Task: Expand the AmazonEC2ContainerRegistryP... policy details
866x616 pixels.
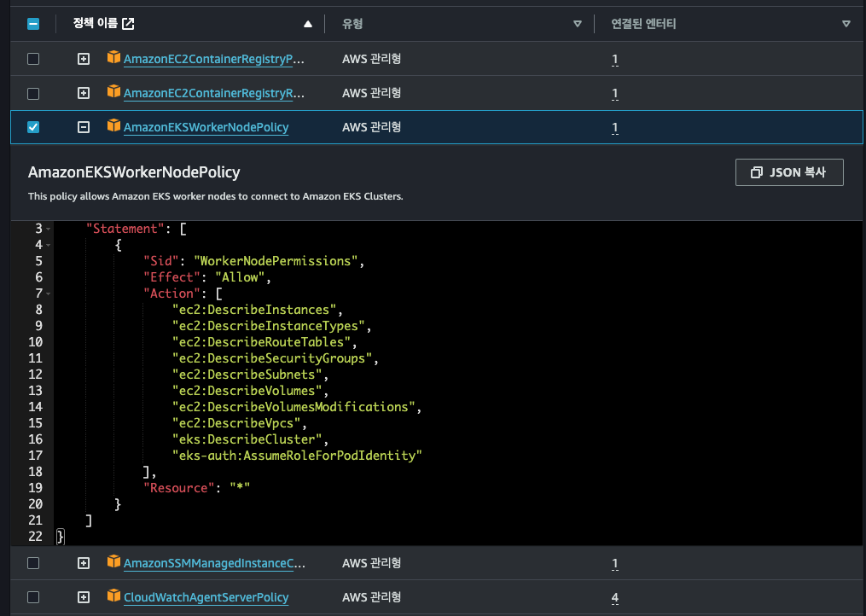Action: click(x=84, y=59)
